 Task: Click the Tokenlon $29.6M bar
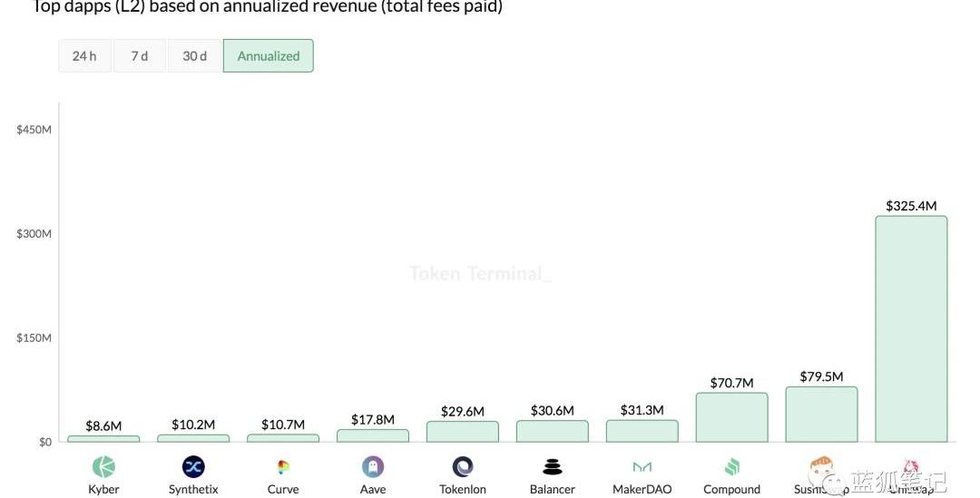click(463, 432)
